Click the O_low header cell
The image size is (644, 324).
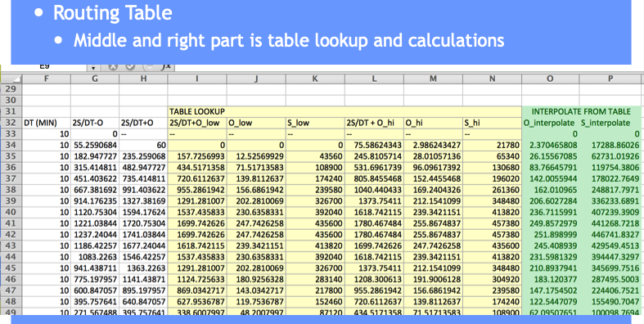(256, 123)
